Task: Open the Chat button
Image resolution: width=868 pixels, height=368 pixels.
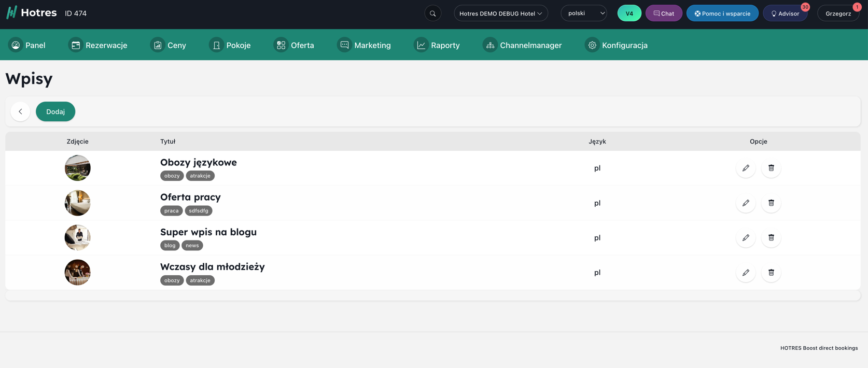Action: coord(663,13)
